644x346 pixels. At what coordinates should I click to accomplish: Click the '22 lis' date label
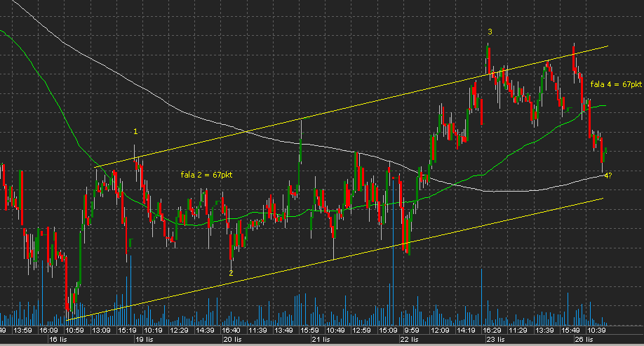(409, 340)
